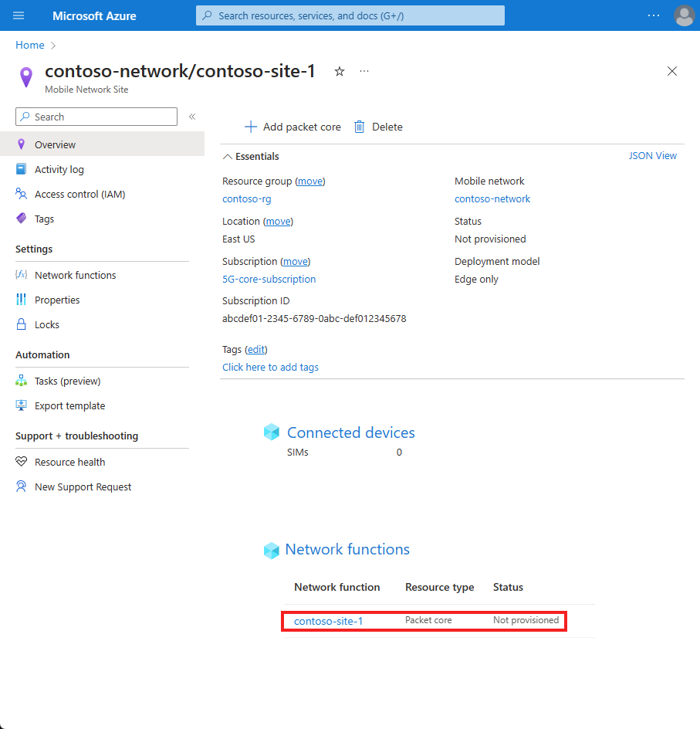Open the contoso-network mobile network link
The height and width of the screenshot is (729, 700).
pyautogui.click(x=492, y=199)
